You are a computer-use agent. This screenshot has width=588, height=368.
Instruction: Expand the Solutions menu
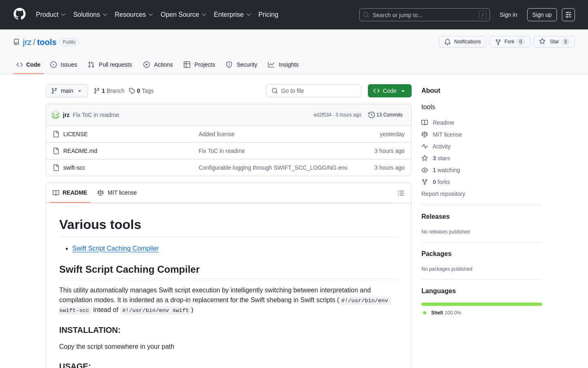pyautogui.click(x=90, y=15)
